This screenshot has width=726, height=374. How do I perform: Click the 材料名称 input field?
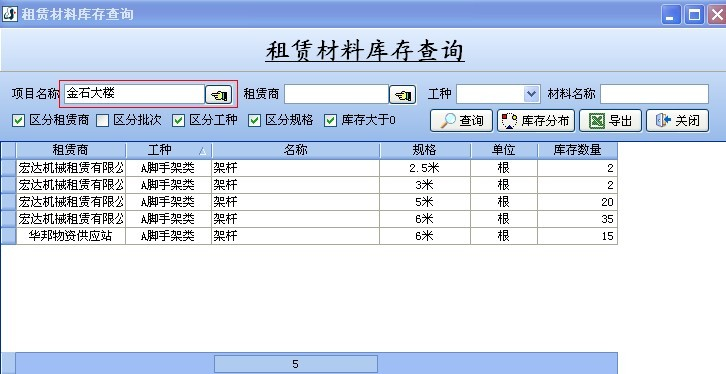pyautogui.click(x=654, y=94)
